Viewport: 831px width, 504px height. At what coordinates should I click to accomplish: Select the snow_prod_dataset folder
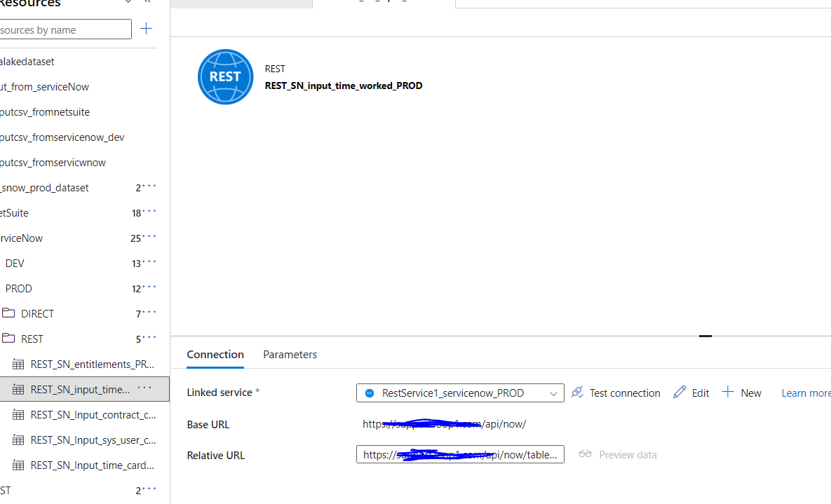[44, 188]
